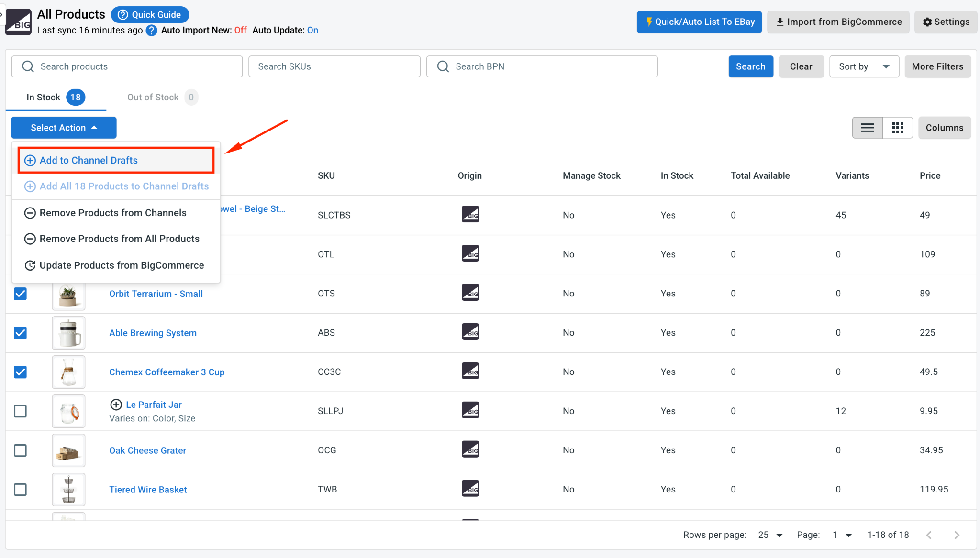Uncheck the Chemex Coffeemaker 3 Cup checkbox
This screenshot has height=558, width=980.
[x=20, y=372]
